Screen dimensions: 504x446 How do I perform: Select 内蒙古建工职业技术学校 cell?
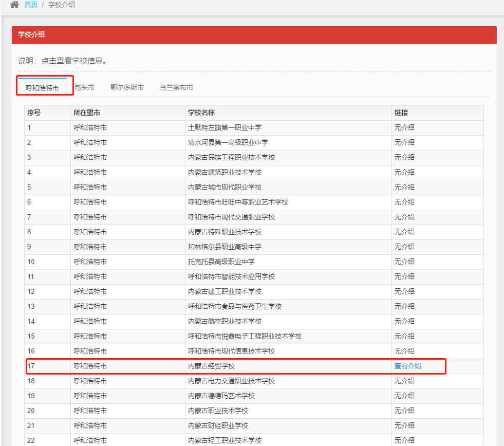click(288, 292)
